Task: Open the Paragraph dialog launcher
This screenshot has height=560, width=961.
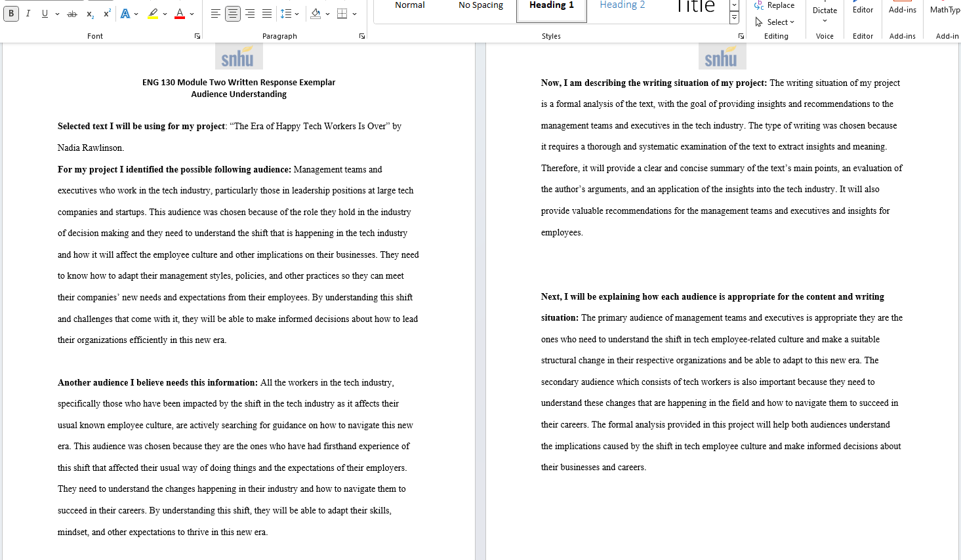Action: tap(362, 36)
